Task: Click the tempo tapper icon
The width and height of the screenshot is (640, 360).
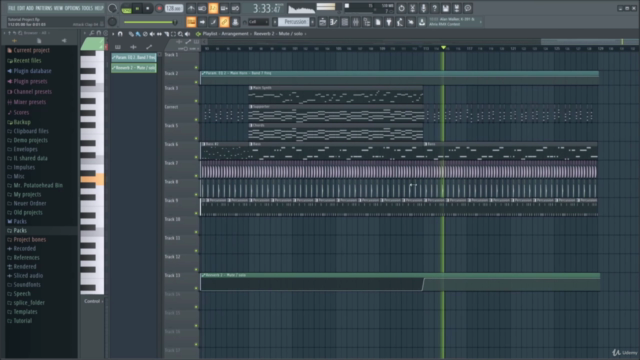Action: coord(400,22)
